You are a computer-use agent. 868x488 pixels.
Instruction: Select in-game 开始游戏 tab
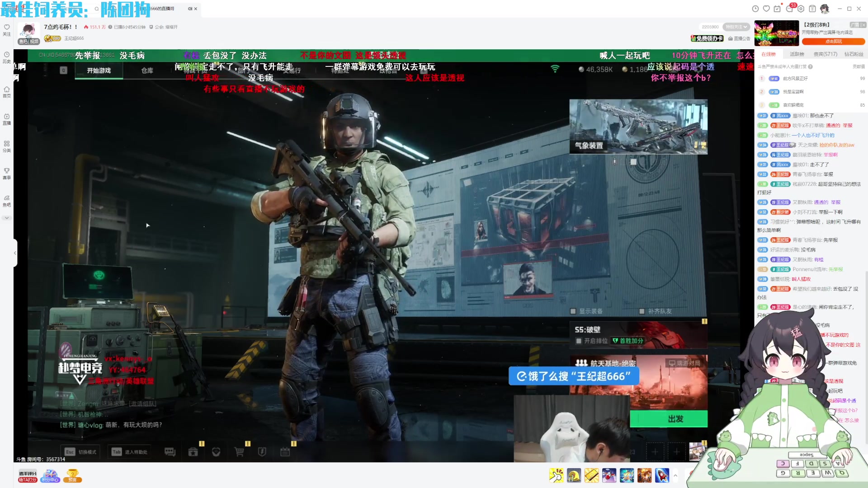99,70
